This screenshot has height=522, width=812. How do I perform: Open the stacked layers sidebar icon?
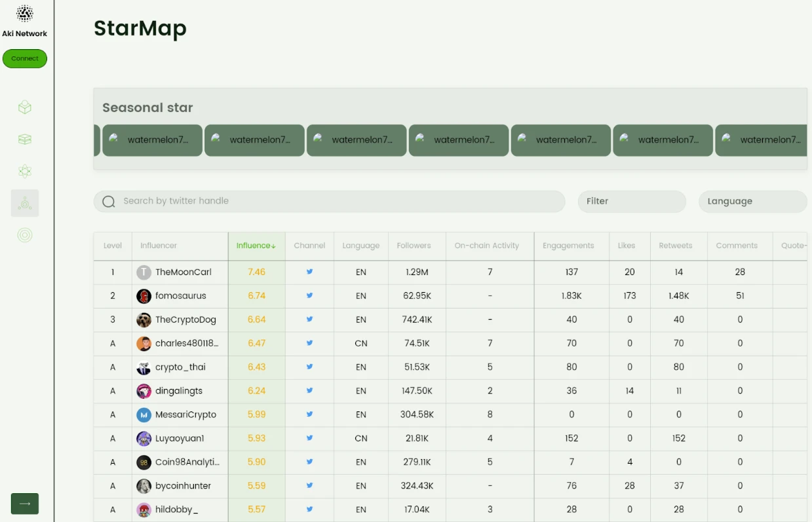(x=25, y=140)
